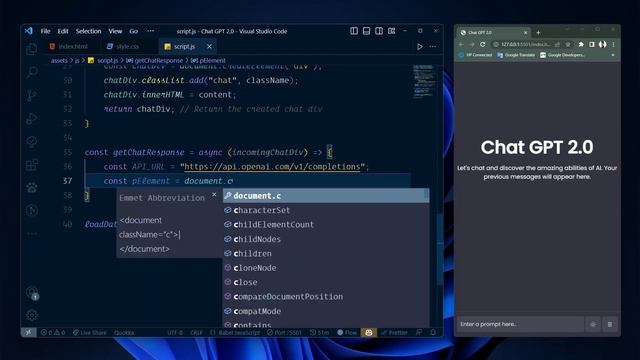This screenshot has width=640, height=360.
Task: Toggle the primary sidebar layout icon
Action: (x=354, y=31)
